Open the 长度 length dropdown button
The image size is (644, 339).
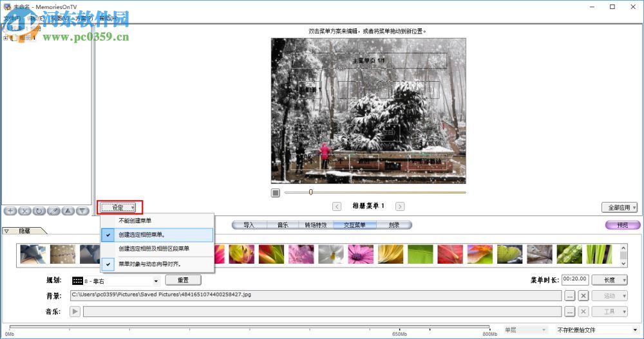tap(609, 280)
